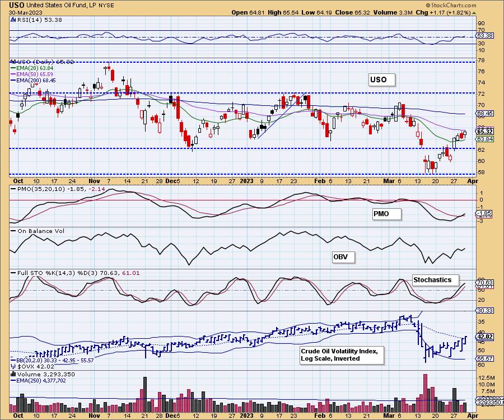Image resolution: width=504 pixels, height=420 pixels.
Task: Click the RSI(14) indicator legend icon
Action: pos(13,20)
